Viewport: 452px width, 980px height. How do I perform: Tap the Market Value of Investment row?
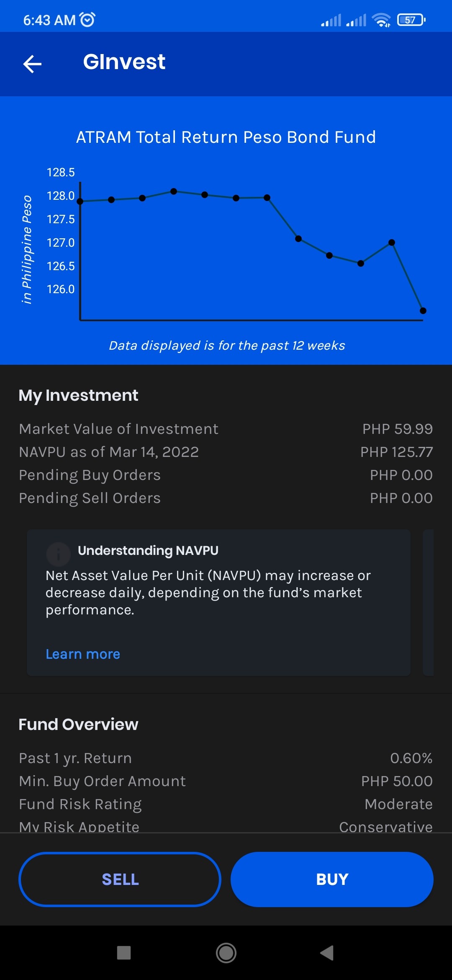click(226, 429)
